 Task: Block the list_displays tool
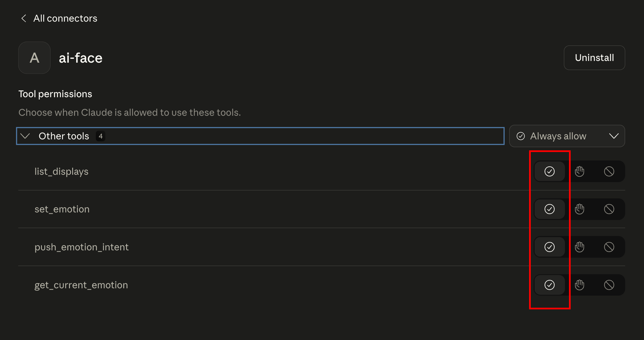click(x=609, y=171)
